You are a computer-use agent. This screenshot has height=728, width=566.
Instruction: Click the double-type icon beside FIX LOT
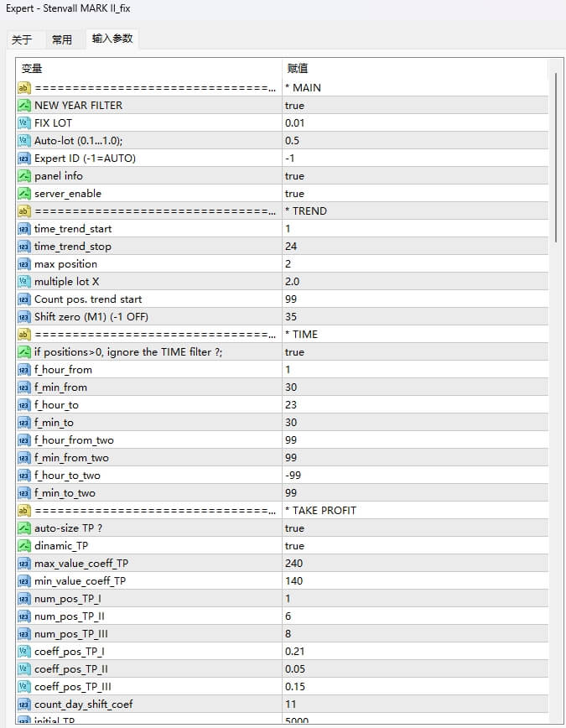coord(24,123)
